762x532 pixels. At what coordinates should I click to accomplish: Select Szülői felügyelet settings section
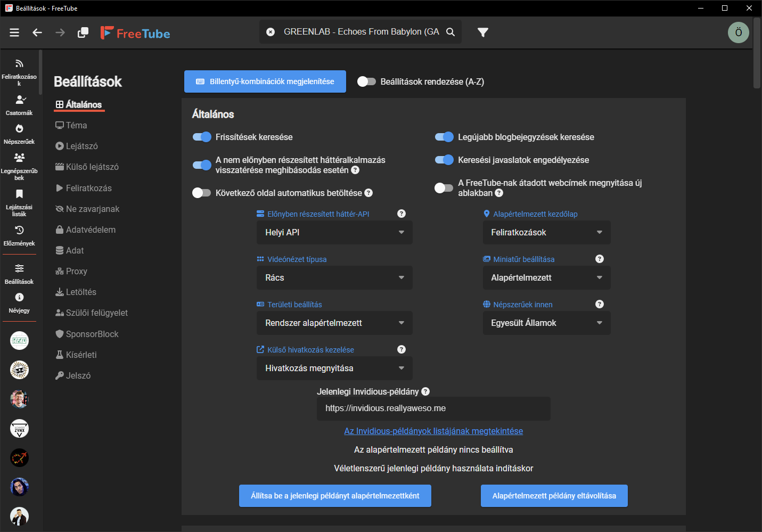click(92, 313)
